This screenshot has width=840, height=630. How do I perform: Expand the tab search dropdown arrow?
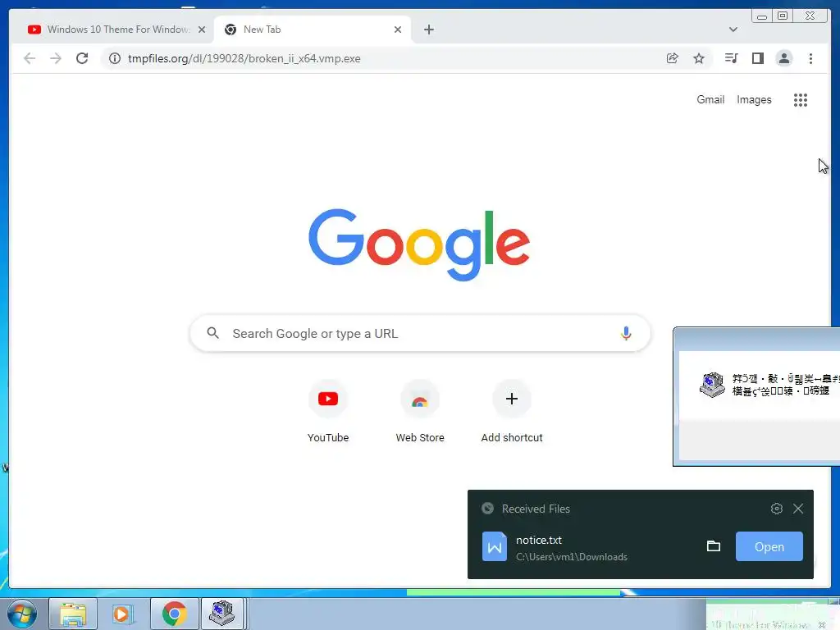(x=733, y=30)
